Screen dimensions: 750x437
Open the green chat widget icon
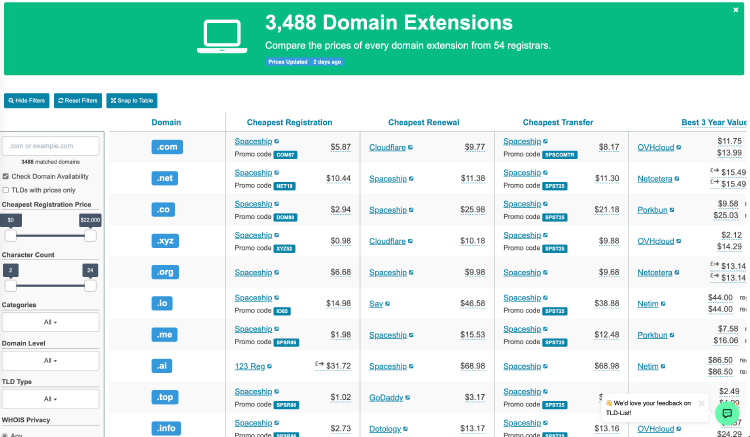pyautogui.click(x=727, y=413)
